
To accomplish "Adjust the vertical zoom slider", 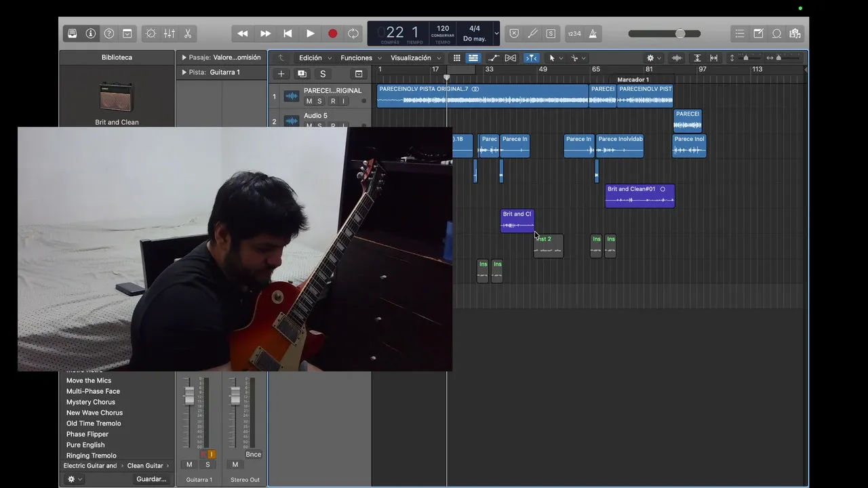I will (x=745, y=58).
